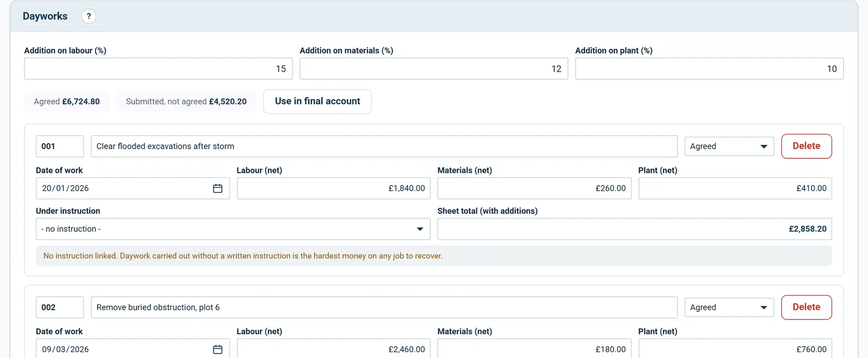The image size is (868, 358).
Task: Expand the Under instruction dropdown
Action: (233, 229)
